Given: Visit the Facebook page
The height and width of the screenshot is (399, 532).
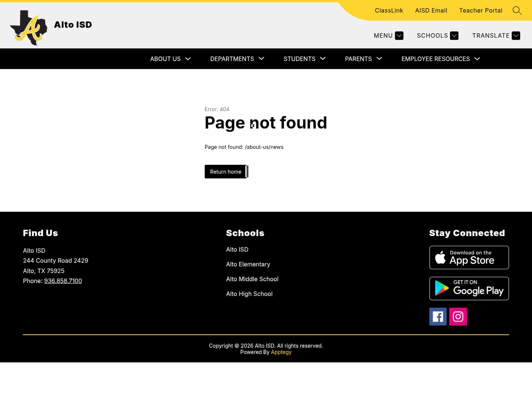Looking at the screenshot, I should click(438, 317).
